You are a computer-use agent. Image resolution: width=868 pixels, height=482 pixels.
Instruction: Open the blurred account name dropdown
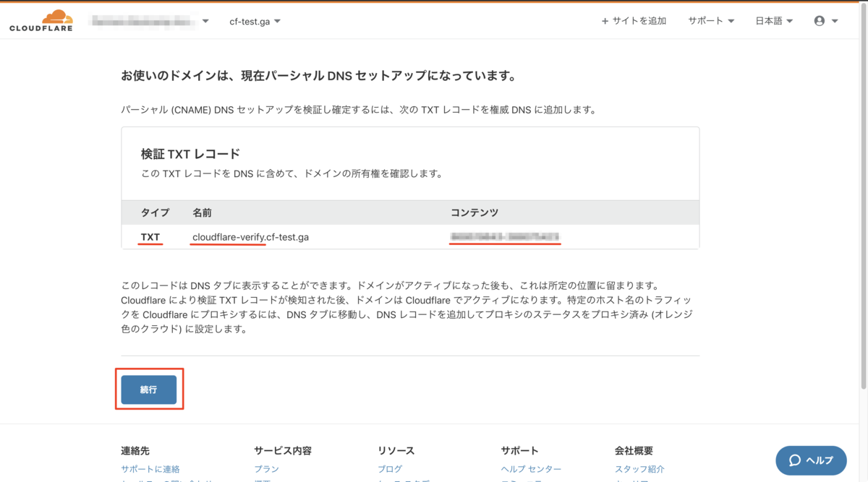pos(149,21)
